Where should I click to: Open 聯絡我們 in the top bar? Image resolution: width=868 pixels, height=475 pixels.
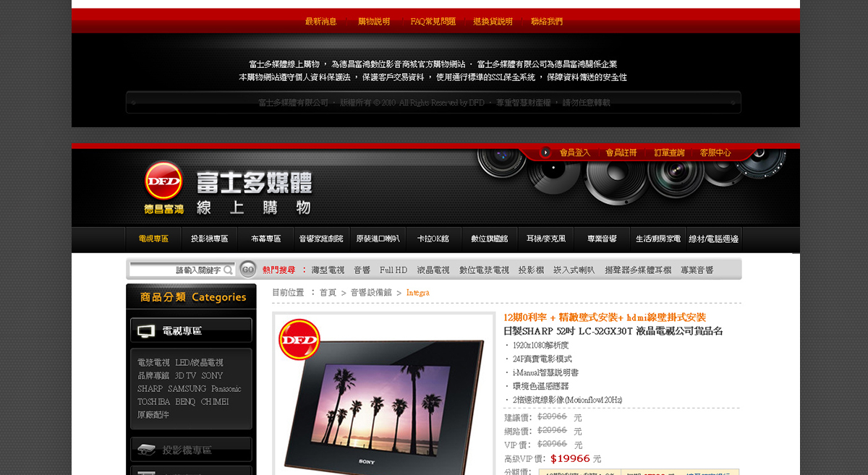(547, 22)
